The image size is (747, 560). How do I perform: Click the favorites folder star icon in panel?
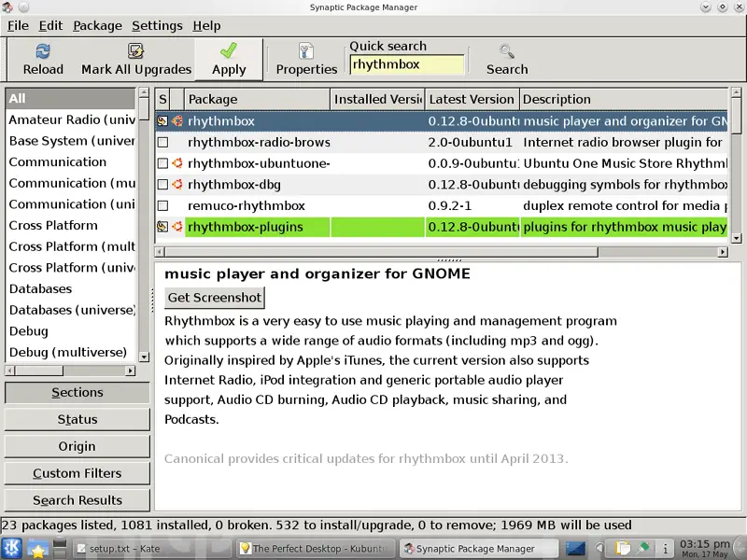click(37, 549)
